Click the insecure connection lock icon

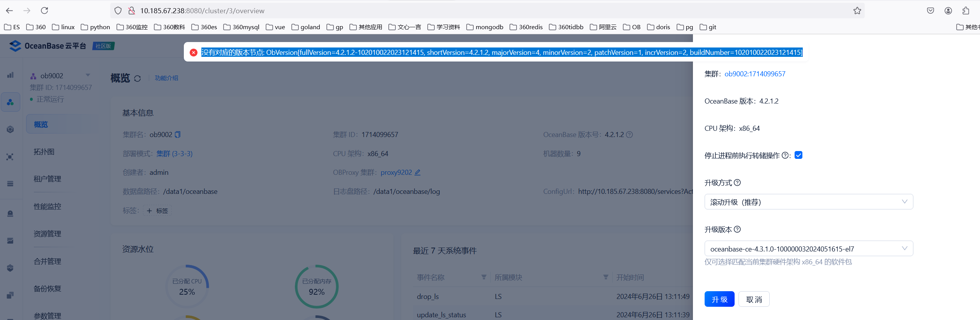(132, 11)
